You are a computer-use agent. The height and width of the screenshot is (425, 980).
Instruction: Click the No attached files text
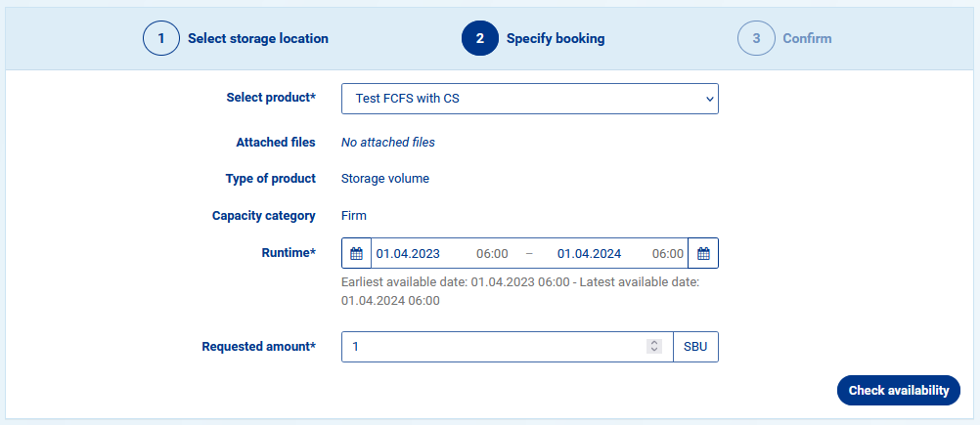[388, 143]
